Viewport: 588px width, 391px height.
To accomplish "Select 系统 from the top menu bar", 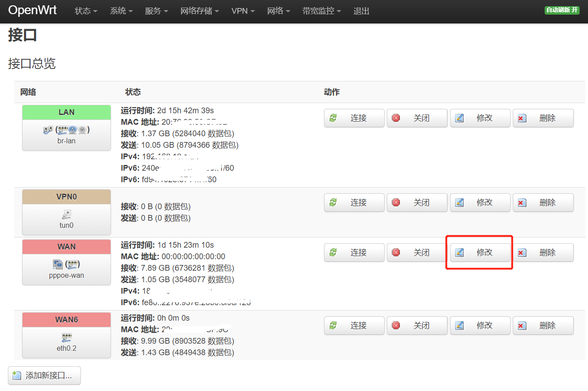I will click(x=120, y=11).
